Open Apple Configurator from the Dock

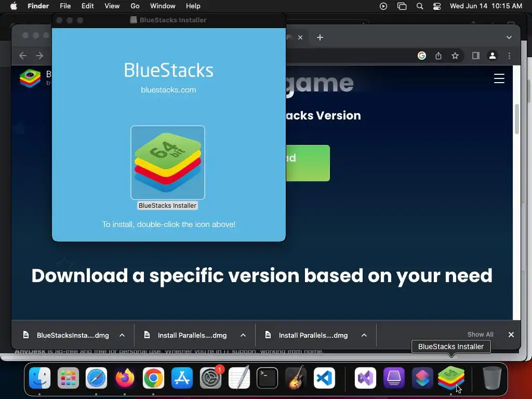click(394, 378)
